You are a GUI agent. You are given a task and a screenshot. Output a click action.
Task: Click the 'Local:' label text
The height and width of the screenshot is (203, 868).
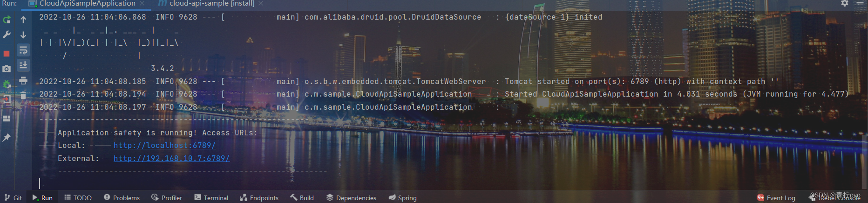tap(72, 146)
